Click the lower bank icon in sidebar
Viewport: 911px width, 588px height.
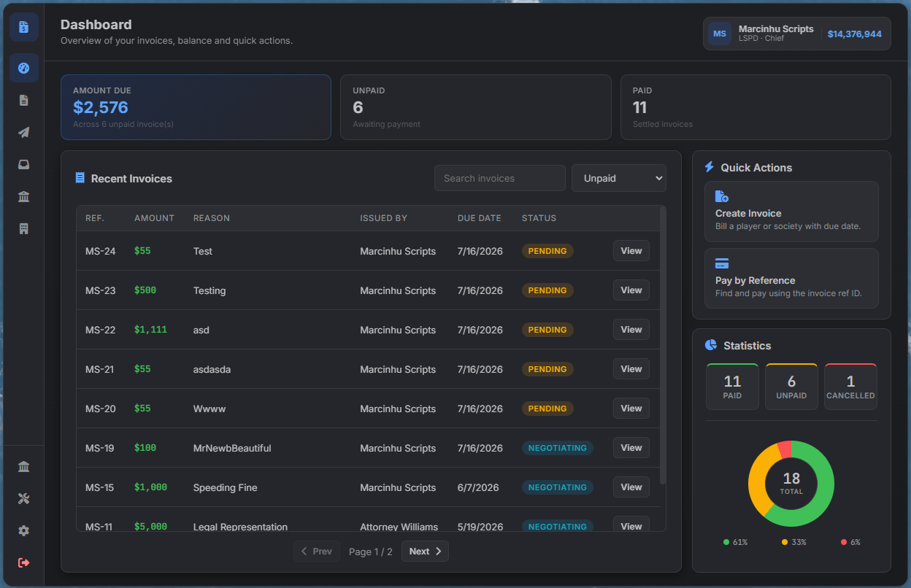(24, 467)
